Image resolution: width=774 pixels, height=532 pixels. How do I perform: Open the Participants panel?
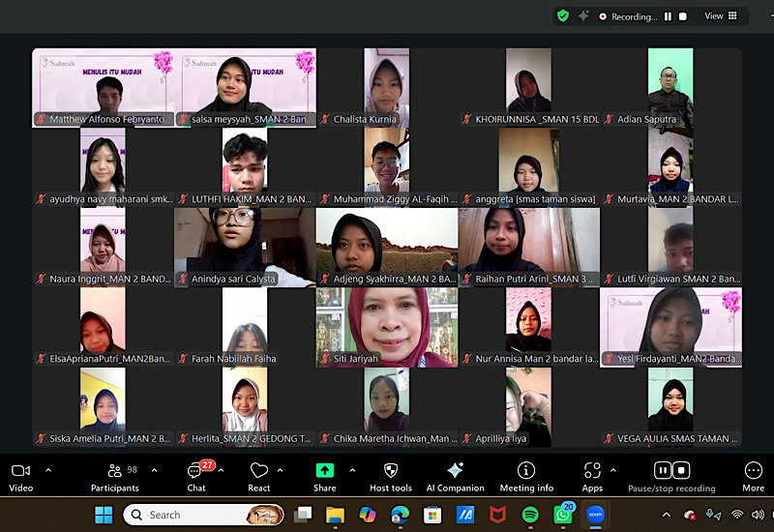[114, 478]
